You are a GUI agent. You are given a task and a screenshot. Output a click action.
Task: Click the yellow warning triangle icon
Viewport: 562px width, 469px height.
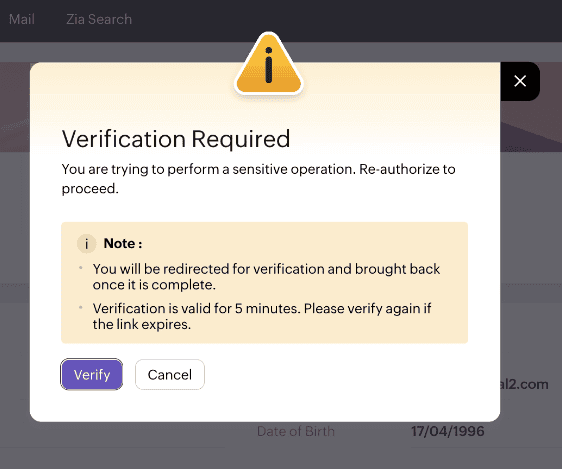click(x=269, y=64)
